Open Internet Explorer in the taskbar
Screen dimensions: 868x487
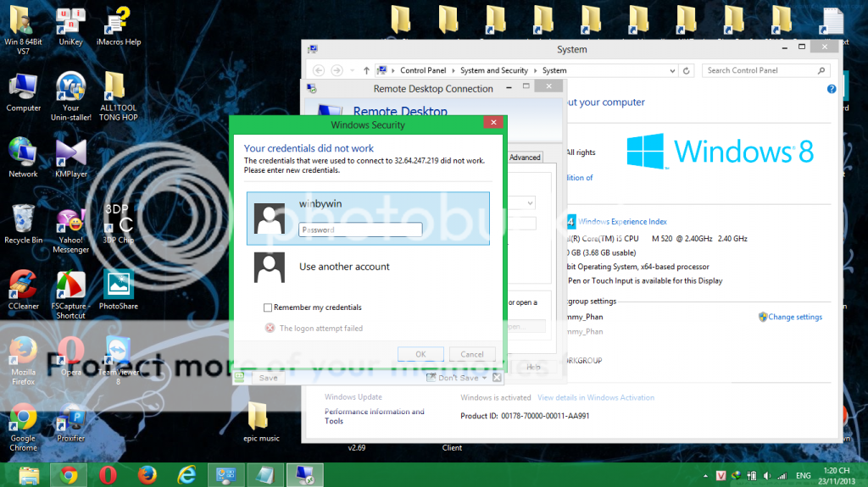(186, 475)
